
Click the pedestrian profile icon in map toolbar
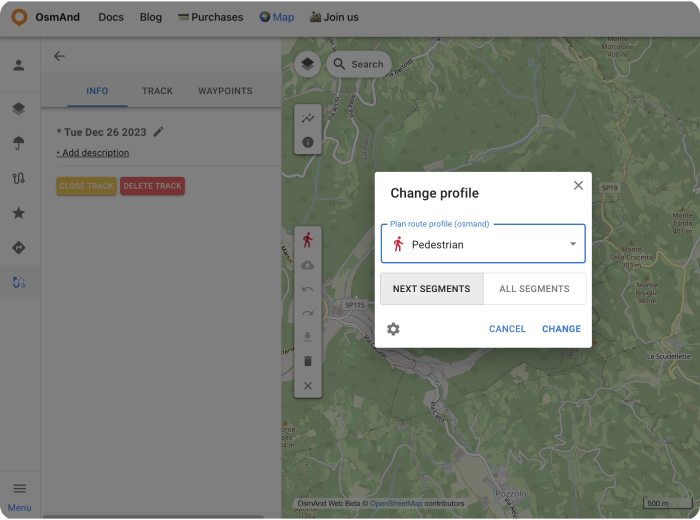[307, 240]
